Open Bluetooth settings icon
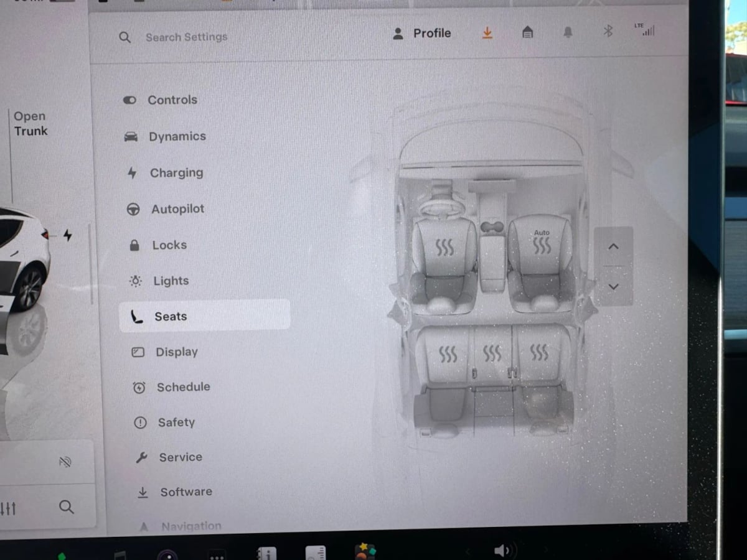747x560 pixels. [608, 30]
